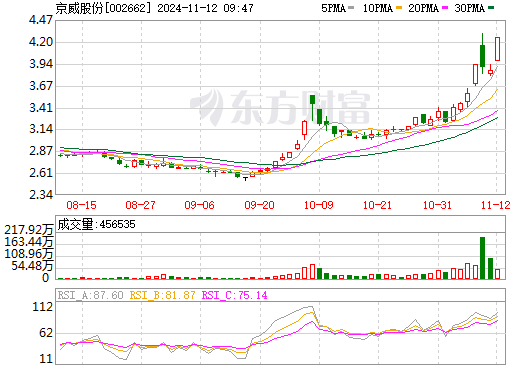Click the RSI_A:87.60 indicator value

[x=91, y=295]
